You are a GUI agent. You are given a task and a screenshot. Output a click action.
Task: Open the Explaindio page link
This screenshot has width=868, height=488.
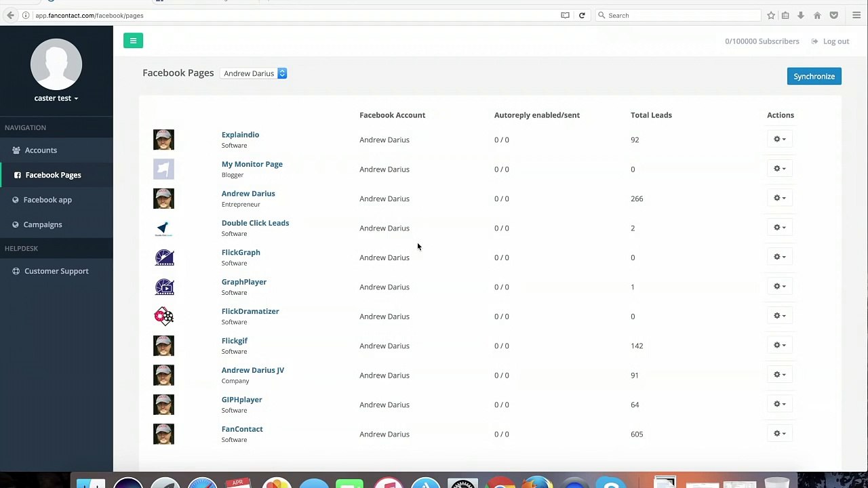coord(240,135)
